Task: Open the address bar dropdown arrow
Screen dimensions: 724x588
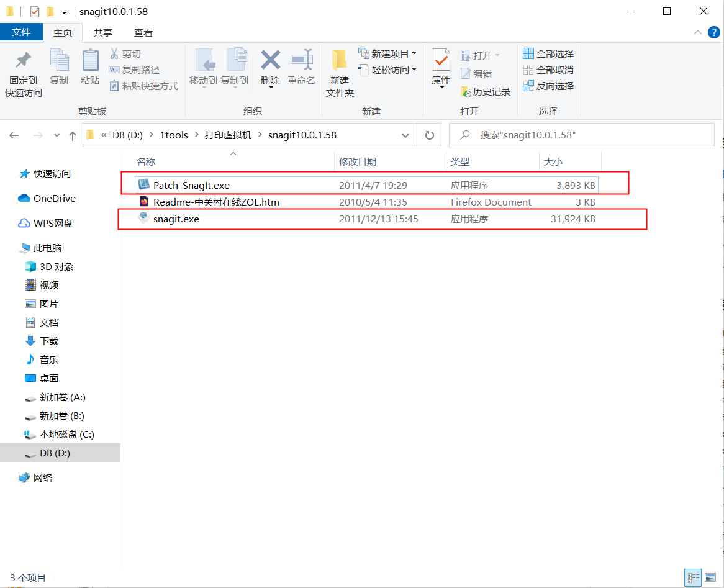Action: (x=405, y=135)
